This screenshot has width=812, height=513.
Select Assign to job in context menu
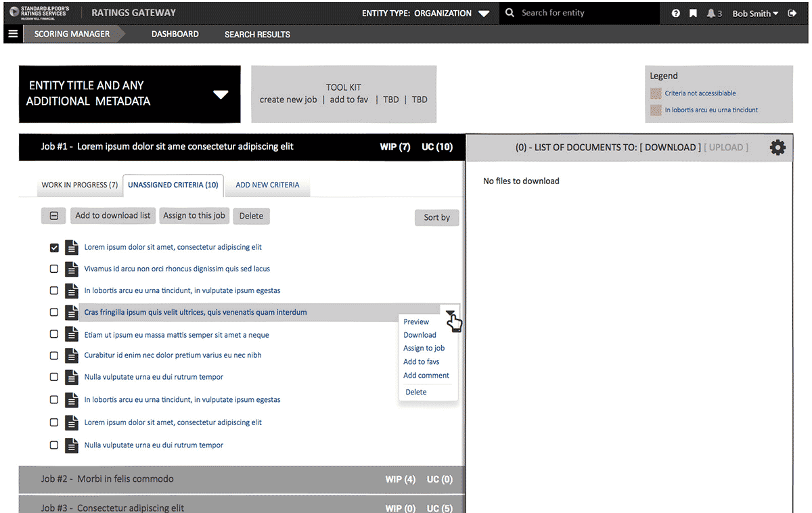click(x=424, y=348)
